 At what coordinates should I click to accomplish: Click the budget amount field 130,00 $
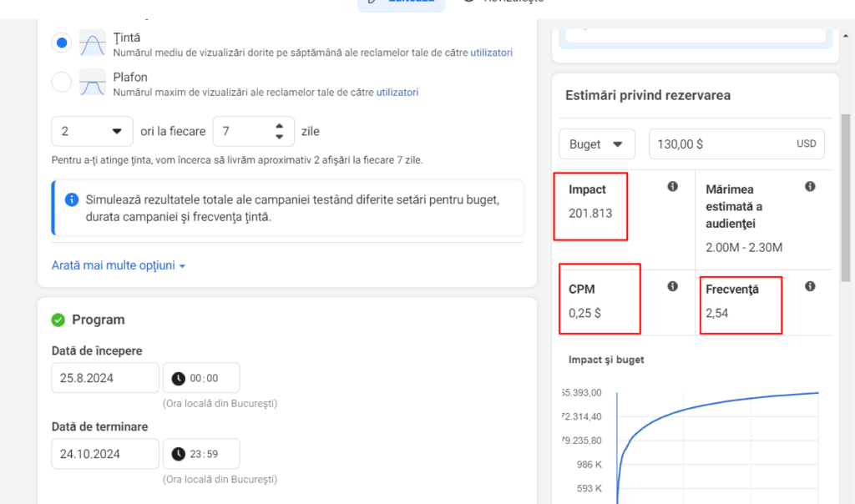click(736, 144)
